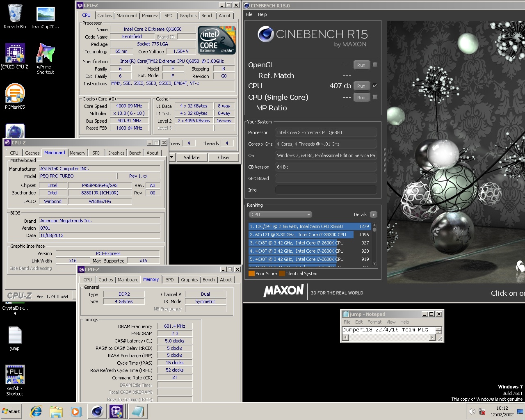Toggle the CPU test checkbox
Screen dimensions: 525x420
(375, 86)
